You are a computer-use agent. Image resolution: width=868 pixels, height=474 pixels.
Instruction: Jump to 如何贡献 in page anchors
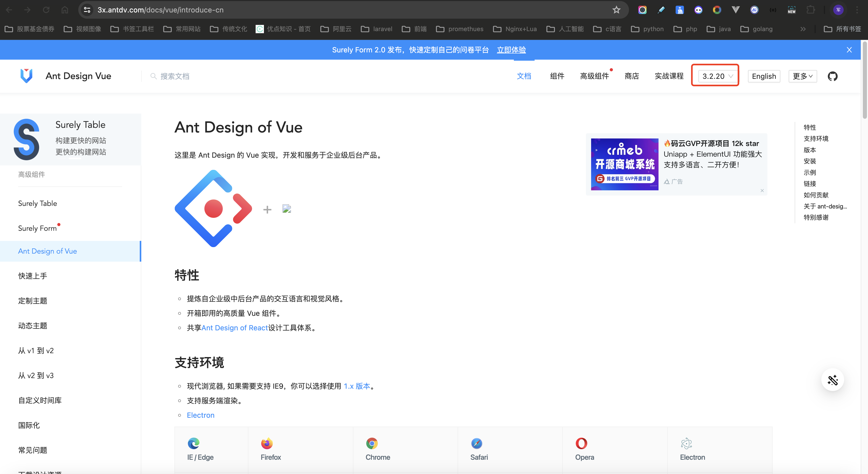click(x=816, y=195)
